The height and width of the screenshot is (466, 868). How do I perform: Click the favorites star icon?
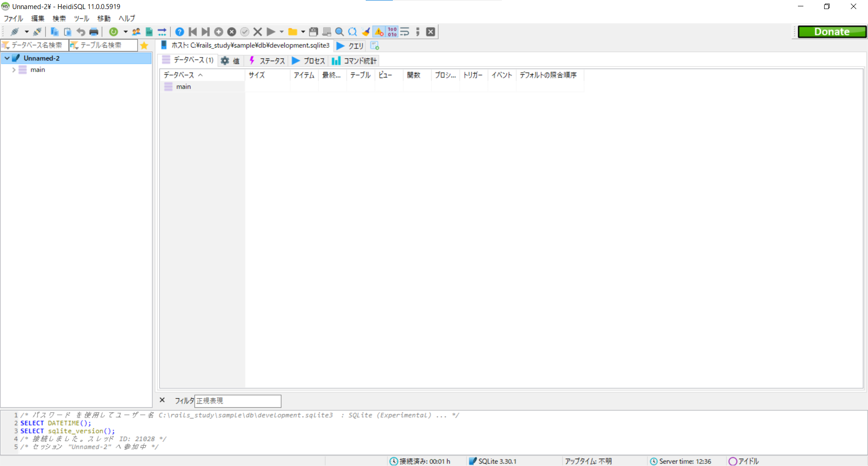(x=144, y=45)
